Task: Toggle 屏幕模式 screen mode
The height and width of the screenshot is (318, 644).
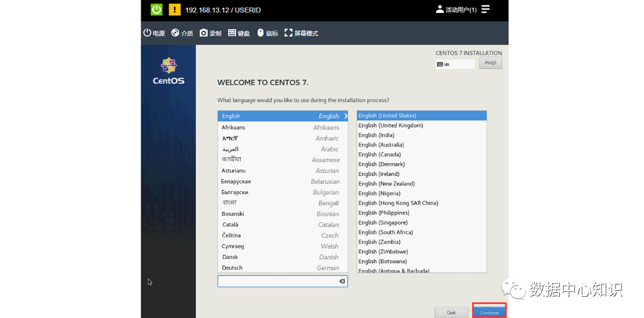Action: [301, 33]
